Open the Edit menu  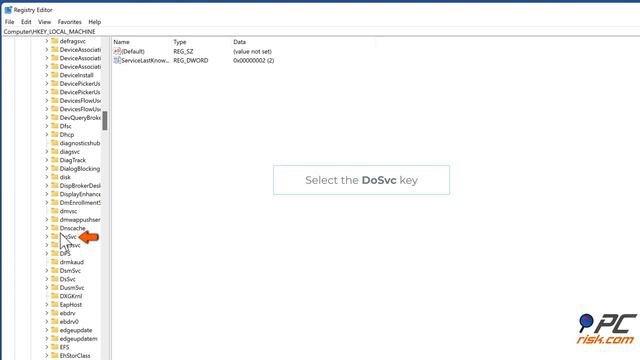[26, 22]
